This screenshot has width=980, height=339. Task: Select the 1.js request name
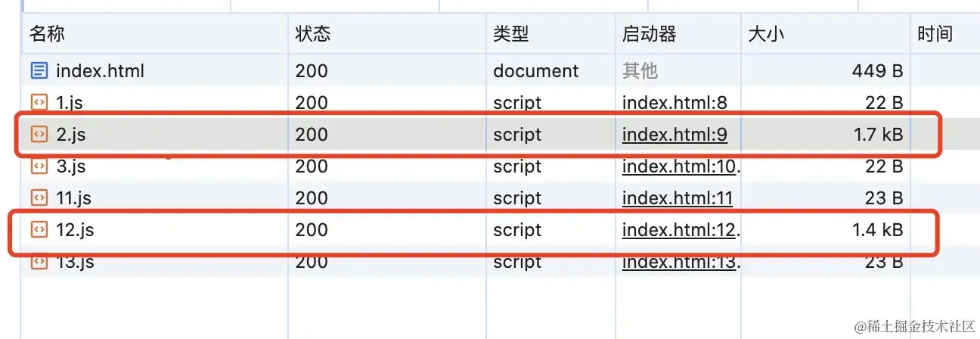tap(70, 103)
